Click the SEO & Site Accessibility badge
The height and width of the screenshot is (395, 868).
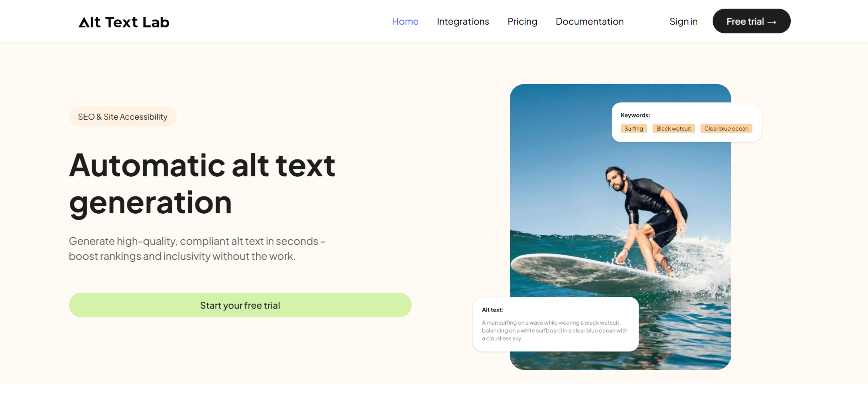pyautogui.click(x=123, y=117)
